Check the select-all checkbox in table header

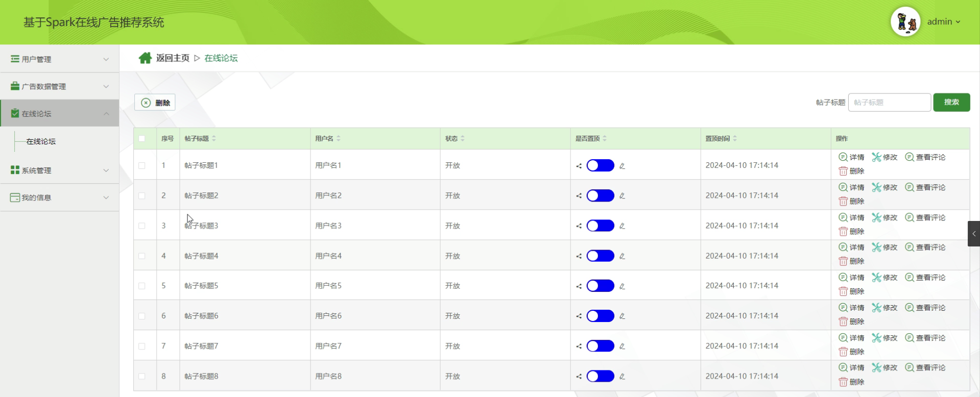click(x=142, y=138)
